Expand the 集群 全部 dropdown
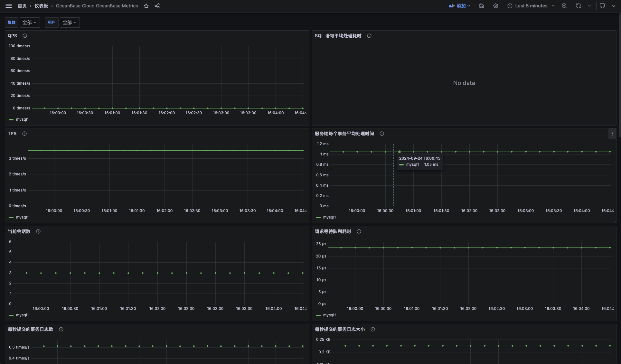The width and height of the screenshot is (621, 364). point(30,23)
